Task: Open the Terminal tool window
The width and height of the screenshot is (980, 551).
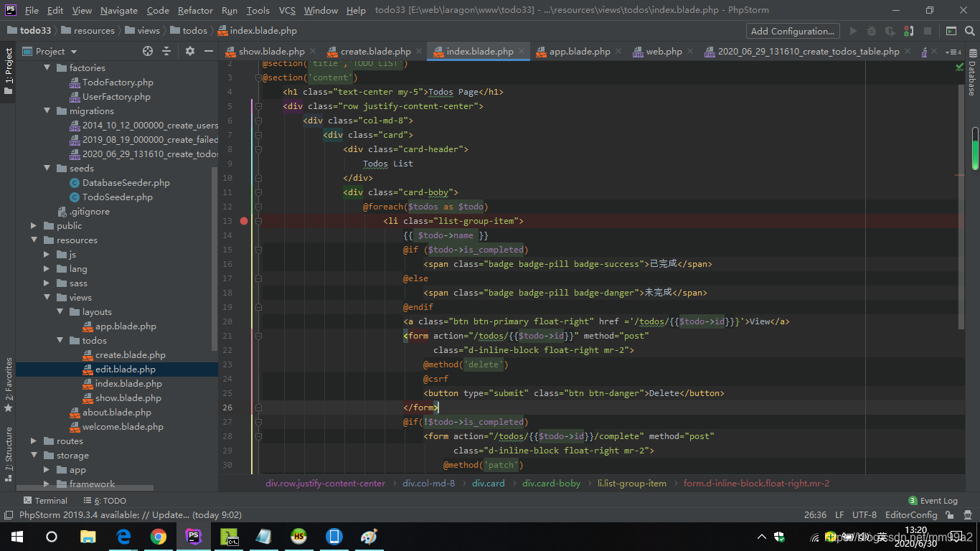Action: point(44,501)
